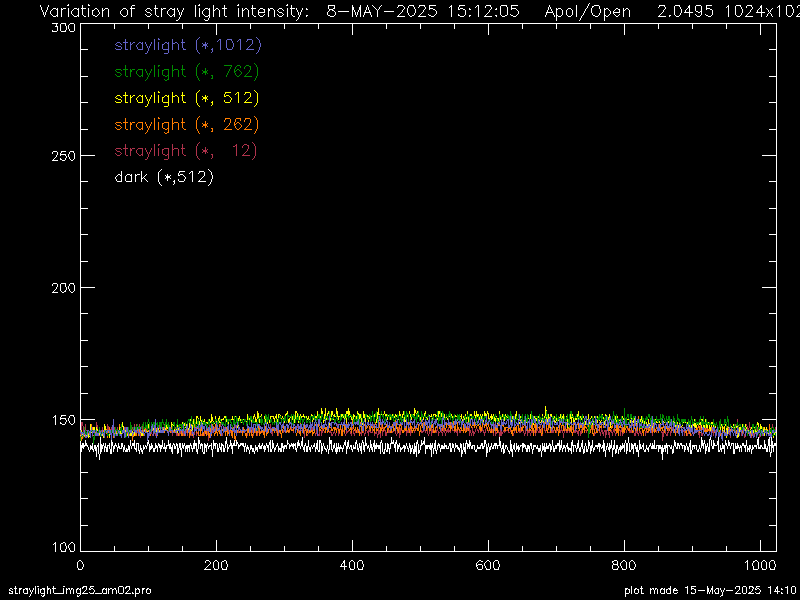Click the value 2.0495 in the title
The image size is (800, 600).
tap(686, 11)
